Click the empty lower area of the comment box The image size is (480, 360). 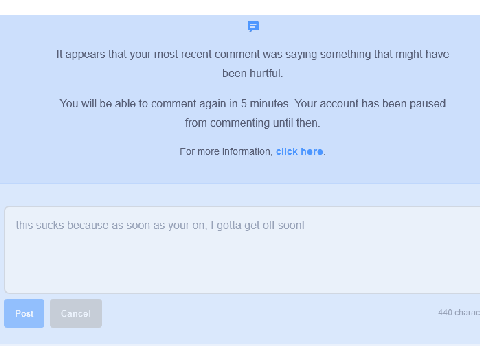[x=242, y=267]
